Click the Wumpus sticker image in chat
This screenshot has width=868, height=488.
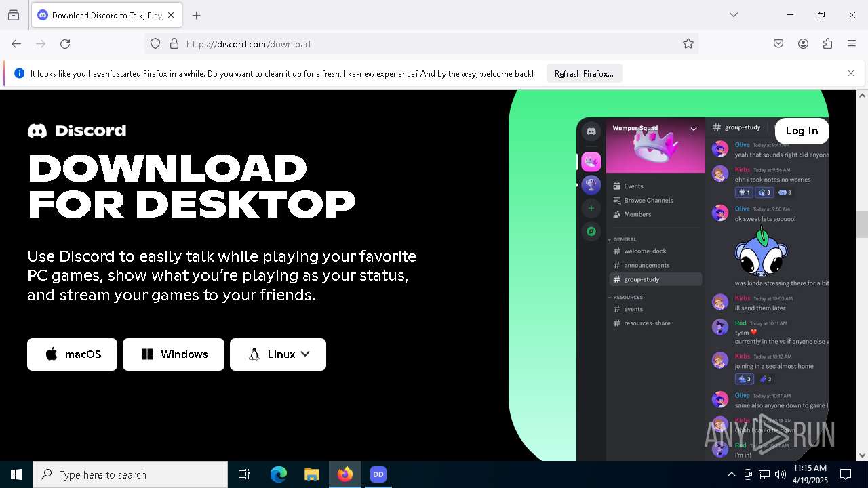tap(760, 252)
